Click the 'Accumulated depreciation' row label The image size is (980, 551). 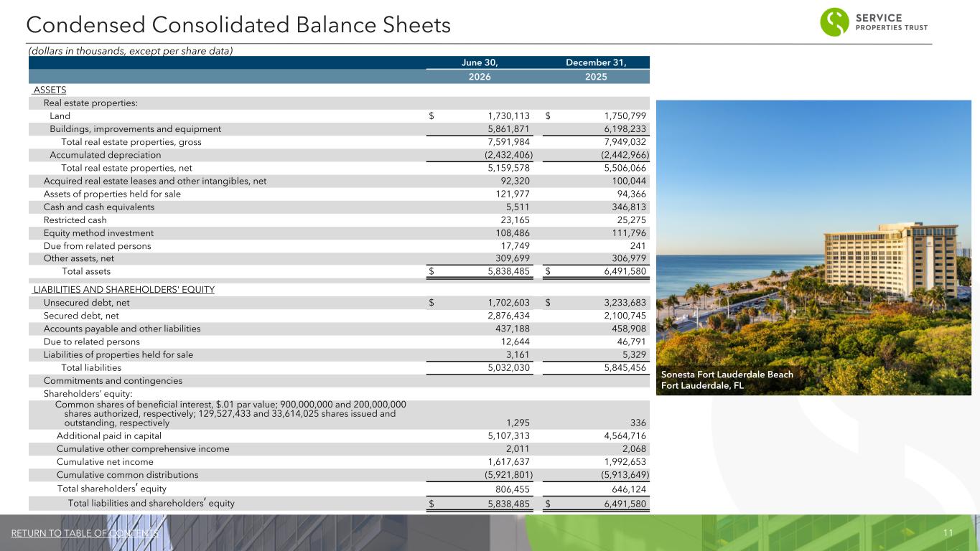pos(106,155)
